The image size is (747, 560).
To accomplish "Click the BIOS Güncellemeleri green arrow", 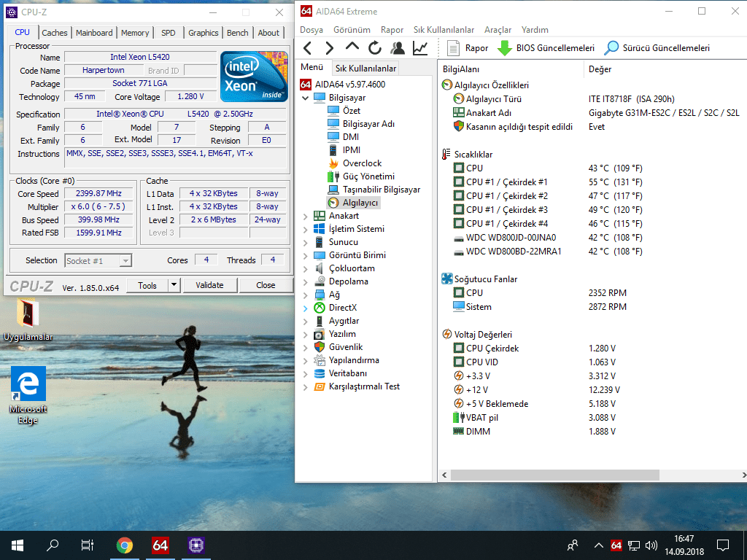I will [504, 48].
